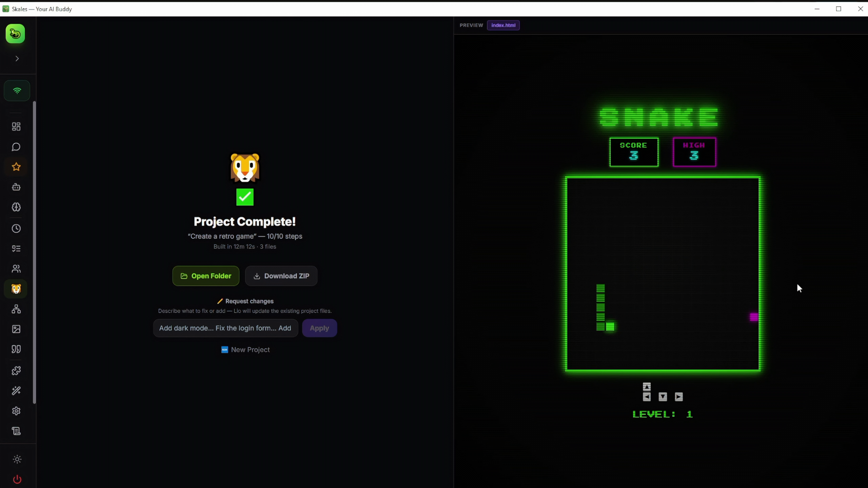Click the dashboard grid icon

pos(16,126)
